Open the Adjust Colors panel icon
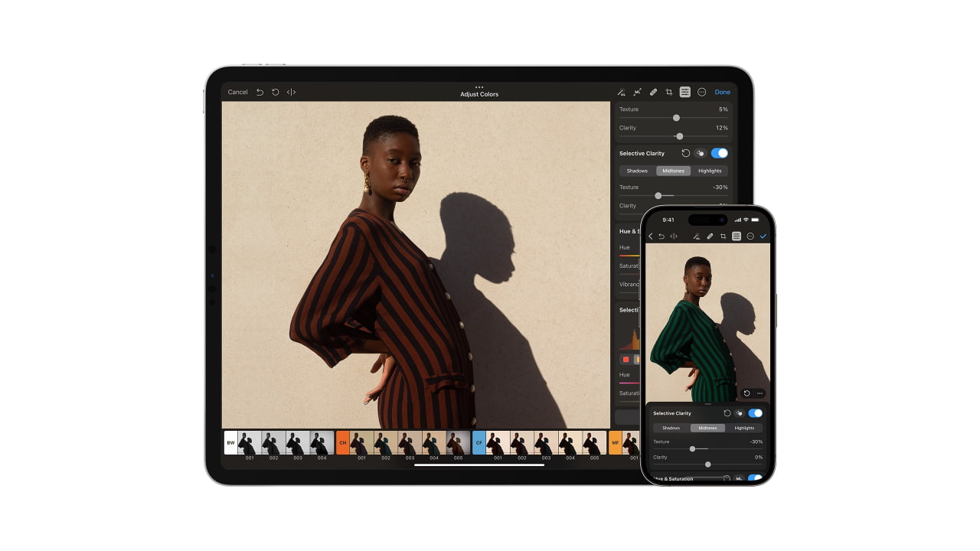Image resolution: width=980 pixels, height=551 pixels. [x=686, y=92]
